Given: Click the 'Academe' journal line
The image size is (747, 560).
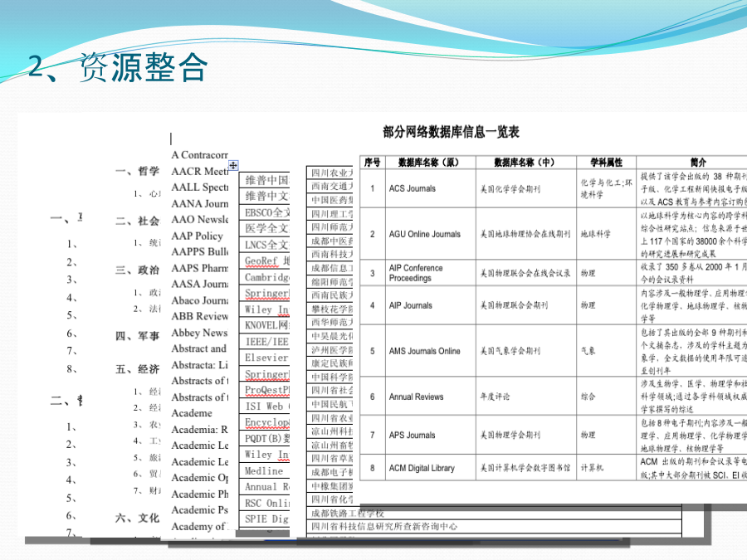Looking at the screenshot, I should click(x=192, y=413).
